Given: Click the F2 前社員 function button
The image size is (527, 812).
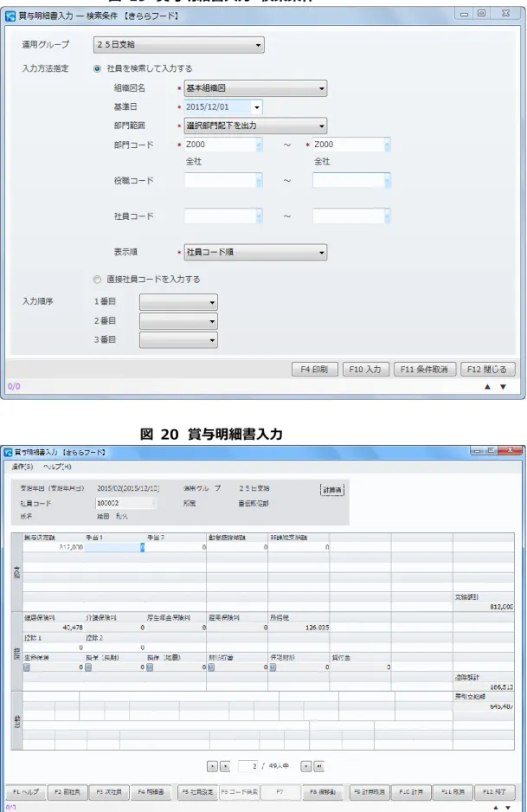Looking at the screenshot, I should click(x=67, y=792).
